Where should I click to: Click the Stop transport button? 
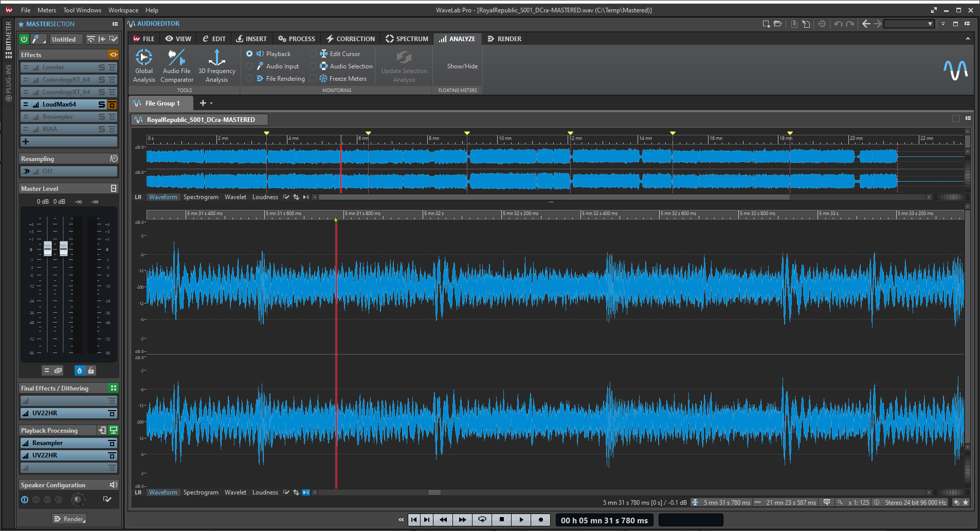pos(502,520)
